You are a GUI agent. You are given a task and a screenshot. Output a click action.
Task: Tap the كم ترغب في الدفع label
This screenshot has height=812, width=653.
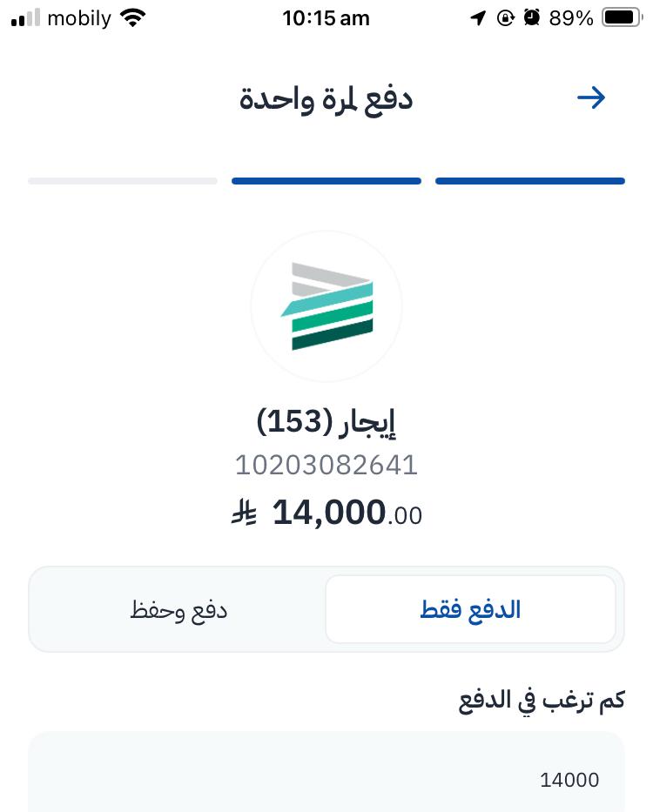pos(542,701)
